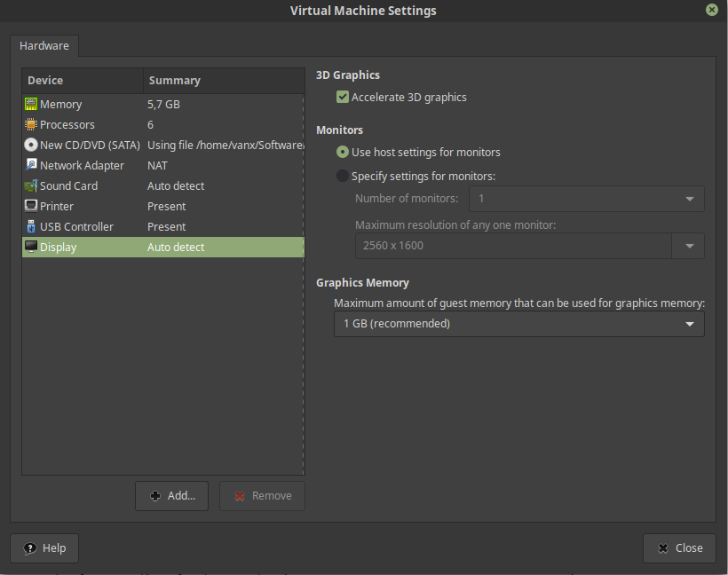728x575 pixels.
Task: Select the Sound Card icon
Action: click(29, 185)
